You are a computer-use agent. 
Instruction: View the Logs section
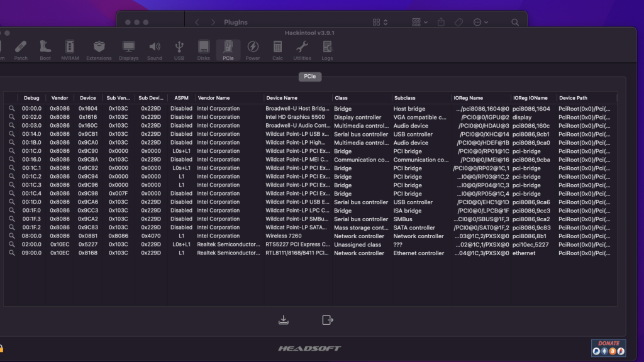(327, 50)
